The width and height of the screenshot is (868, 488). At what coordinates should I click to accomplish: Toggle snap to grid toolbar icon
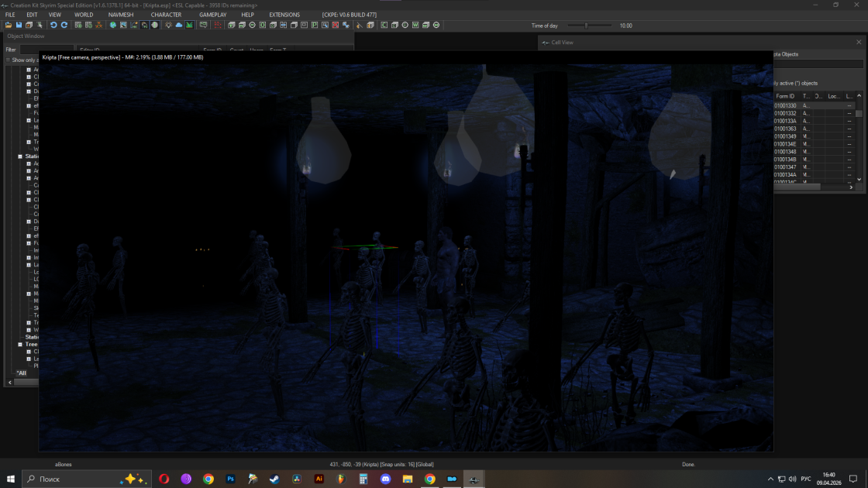click(78, 25)
